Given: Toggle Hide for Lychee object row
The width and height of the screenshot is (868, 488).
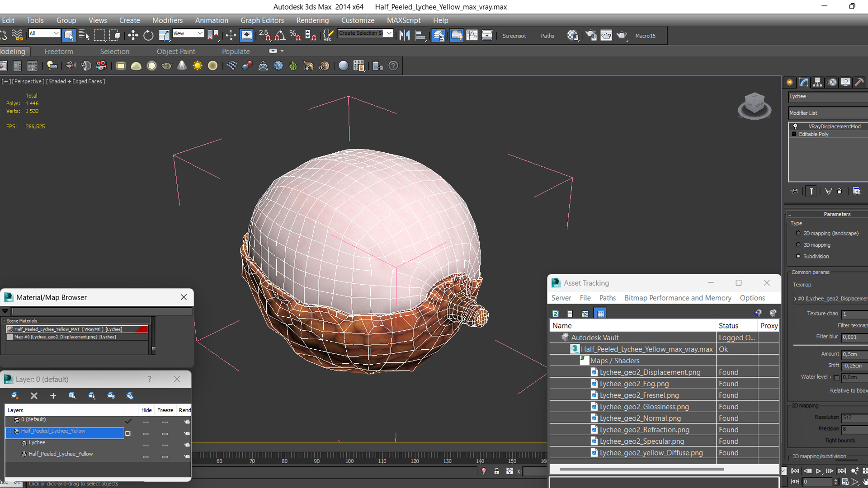Looking at the screenshot, I should pos(146,445).
